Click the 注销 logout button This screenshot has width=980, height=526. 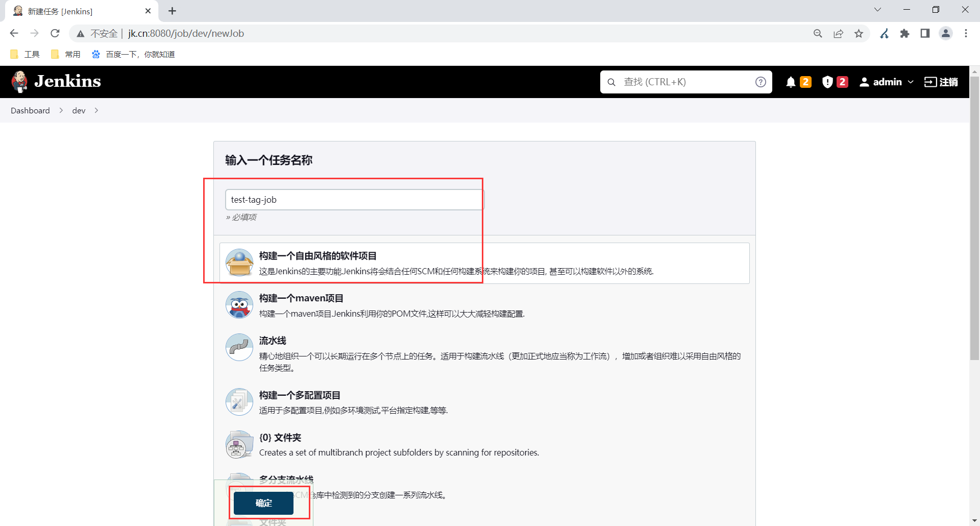pyautogui.click(x=941, y=82)
